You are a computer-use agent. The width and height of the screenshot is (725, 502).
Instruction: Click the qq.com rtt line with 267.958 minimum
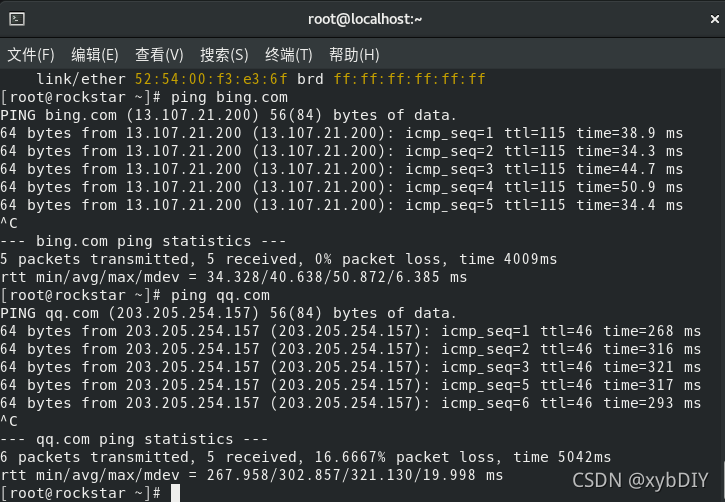tap(251, 475)
